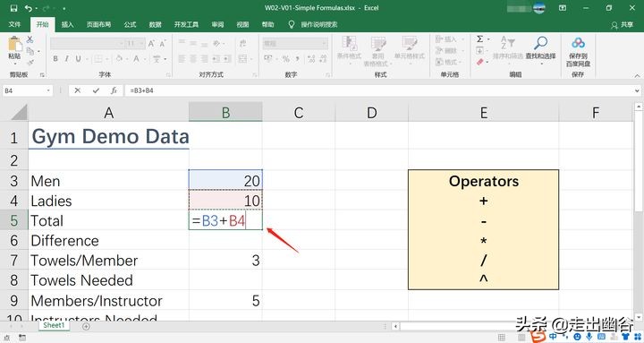Switch to the 页面布局 Page Layout tab
The image size is (644, 343).
98,25
